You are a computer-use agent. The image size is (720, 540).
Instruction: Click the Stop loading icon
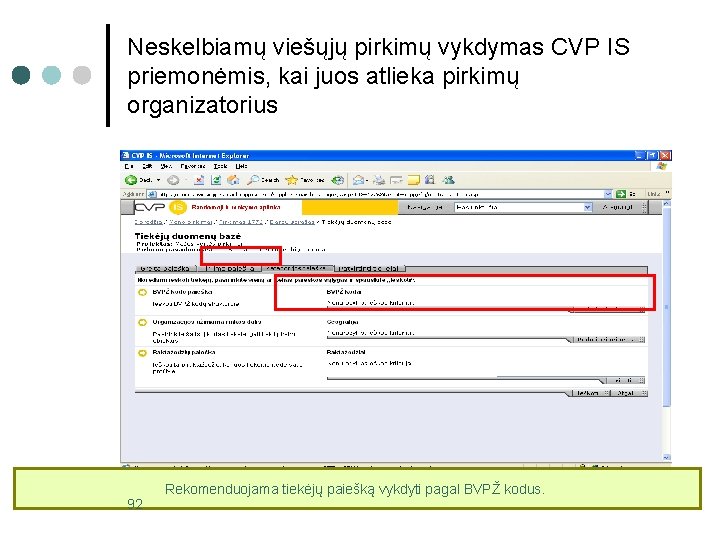[199, 180]
